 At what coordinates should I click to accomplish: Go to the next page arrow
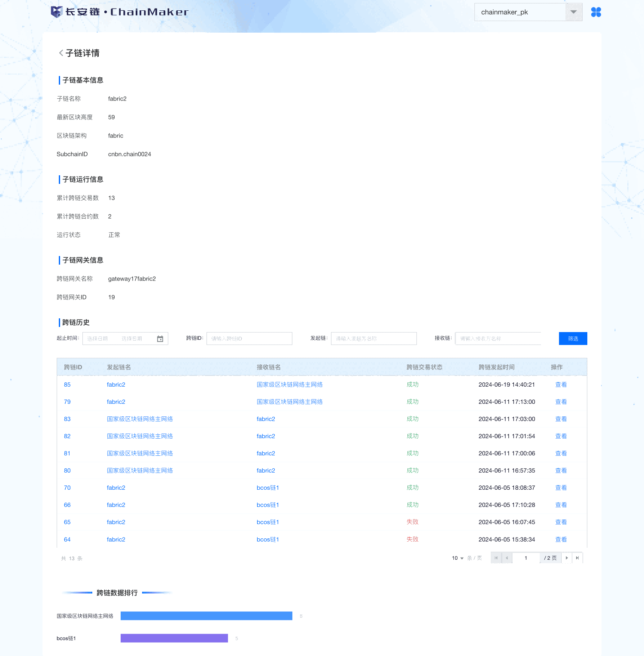click(567, 558)
